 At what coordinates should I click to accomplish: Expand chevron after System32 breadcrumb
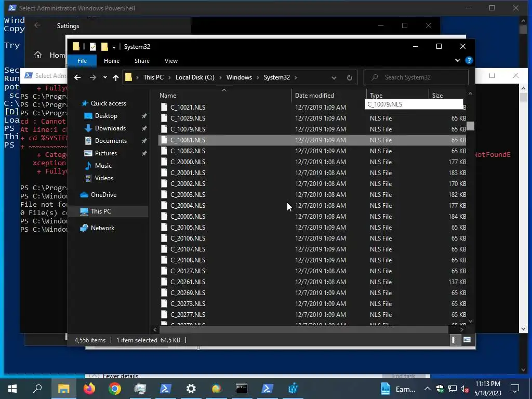click(296, 78)
